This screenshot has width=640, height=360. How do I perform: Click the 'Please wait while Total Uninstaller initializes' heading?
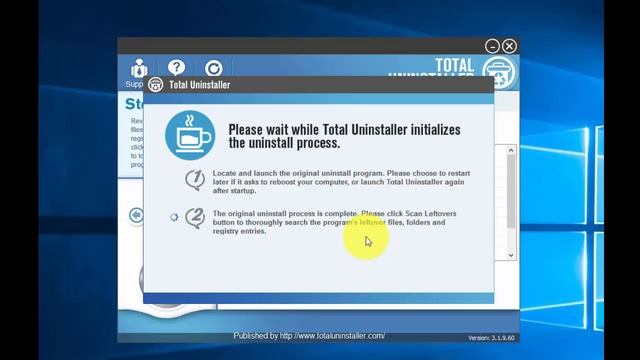[344, 136]
